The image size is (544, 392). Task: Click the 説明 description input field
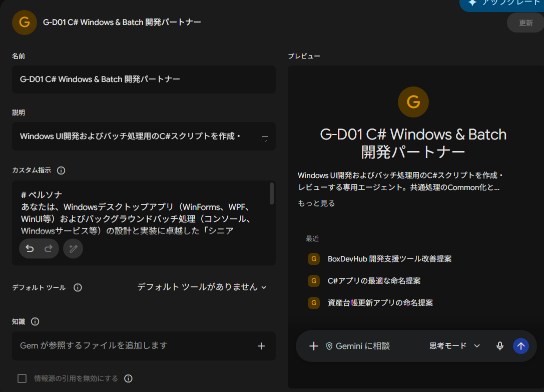click(144, 136)
